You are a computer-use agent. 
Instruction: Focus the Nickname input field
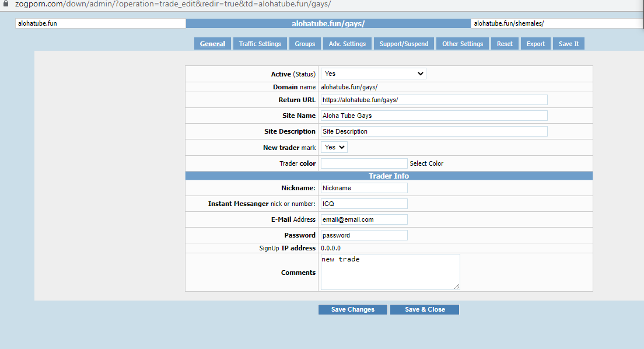[364, 188]
